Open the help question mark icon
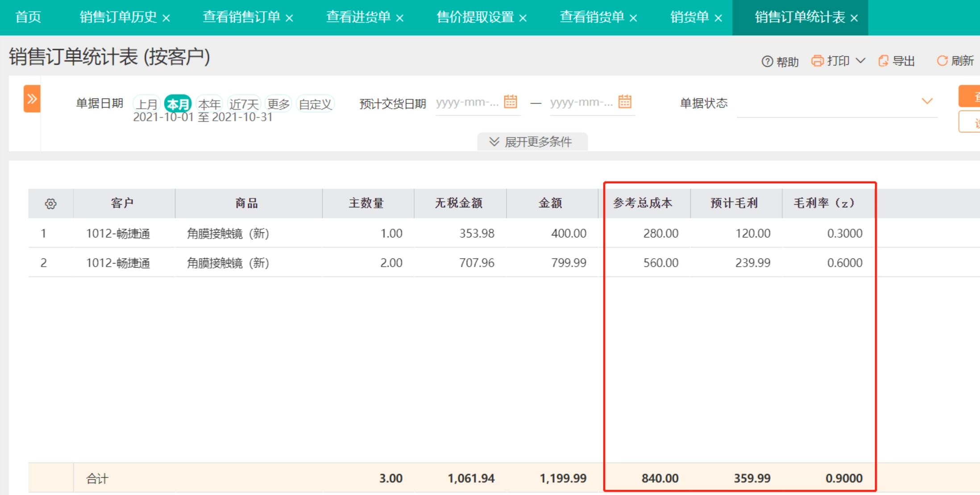The height and width of the screenshot is (495, 980). [767, 62]
